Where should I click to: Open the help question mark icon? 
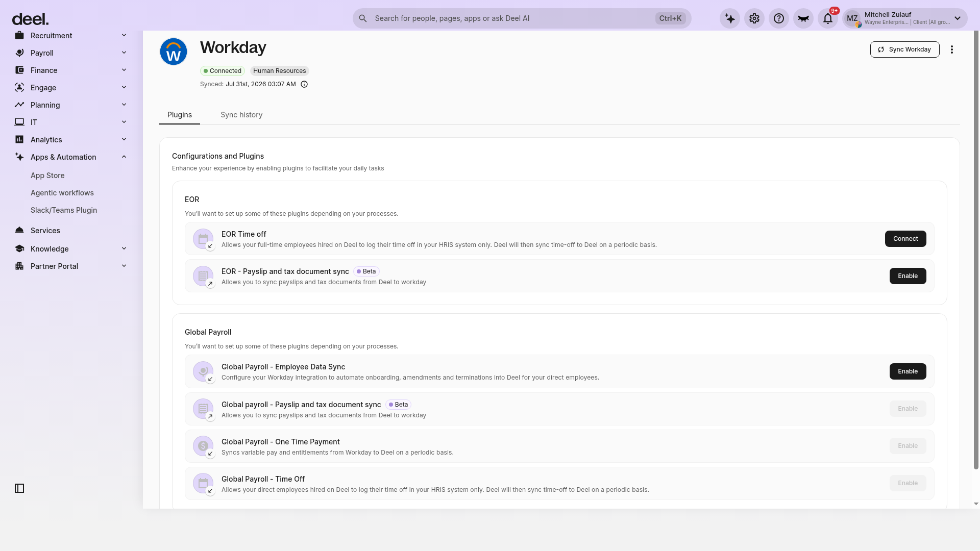[779, 18]
